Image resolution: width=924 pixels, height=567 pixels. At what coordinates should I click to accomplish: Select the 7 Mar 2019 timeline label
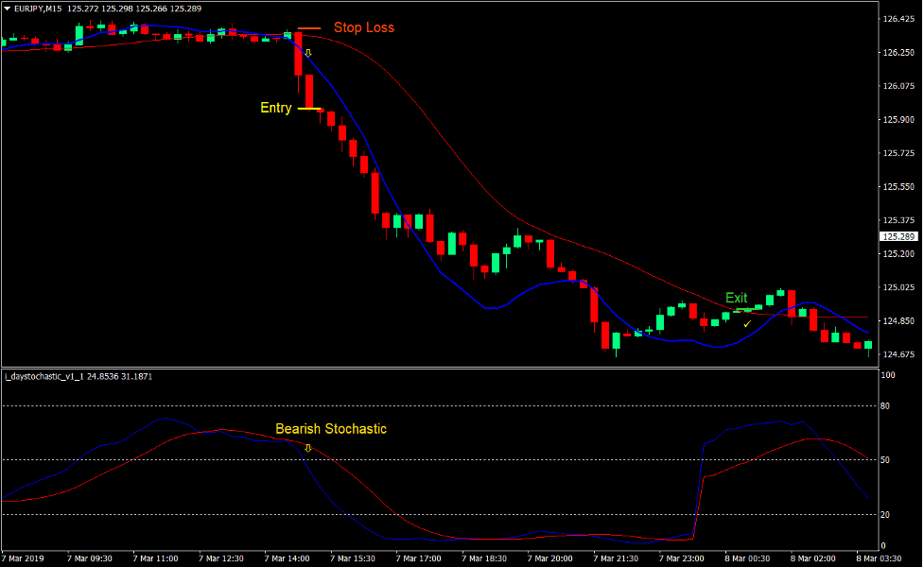pos(23,558)
